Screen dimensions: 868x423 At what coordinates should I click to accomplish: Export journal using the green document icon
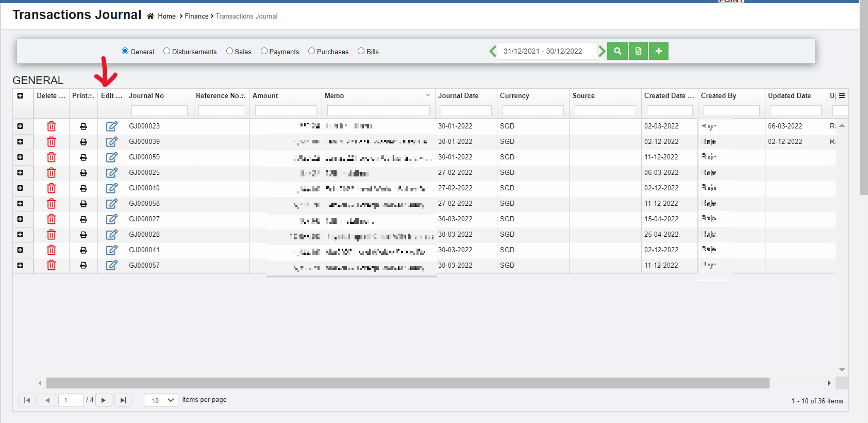(638, 51)
